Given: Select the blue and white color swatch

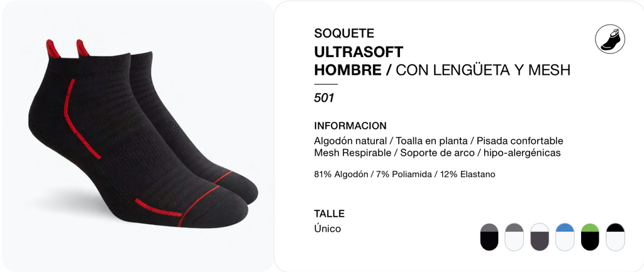Looking at the screenshot, I should [x=565, y=237].
